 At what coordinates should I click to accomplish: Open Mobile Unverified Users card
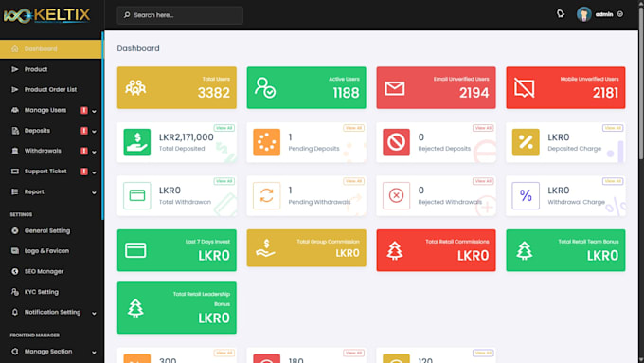565,87
